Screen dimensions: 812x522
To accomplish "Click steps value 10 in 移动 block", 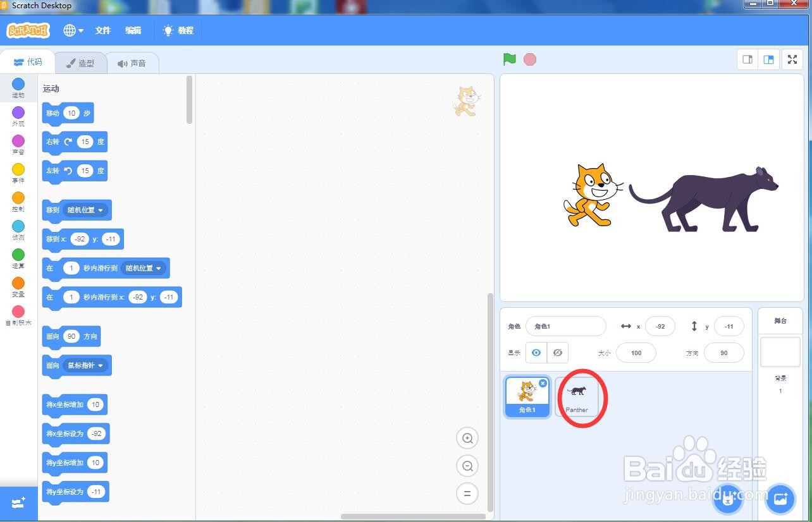I will (71, 113).
